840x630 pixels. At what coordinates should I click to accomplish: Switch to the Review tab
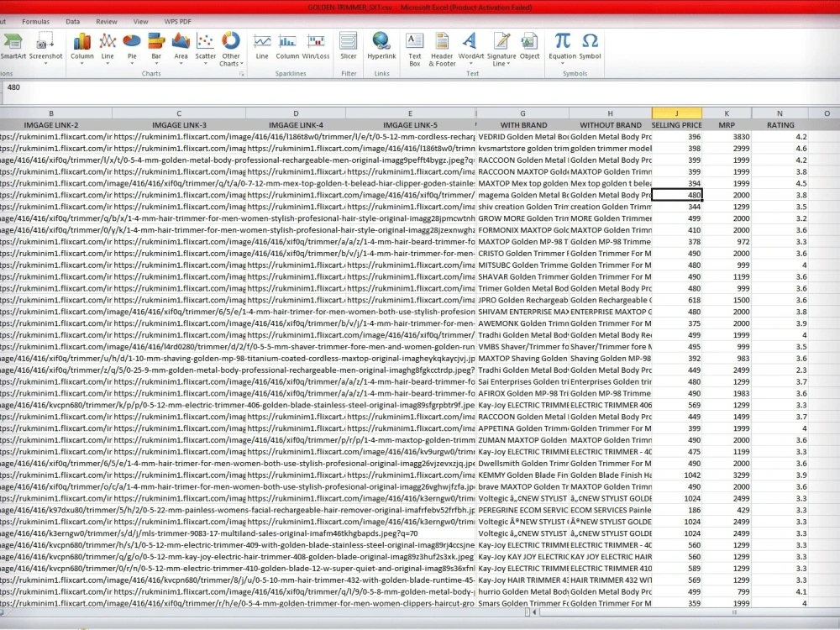[107, 22]
